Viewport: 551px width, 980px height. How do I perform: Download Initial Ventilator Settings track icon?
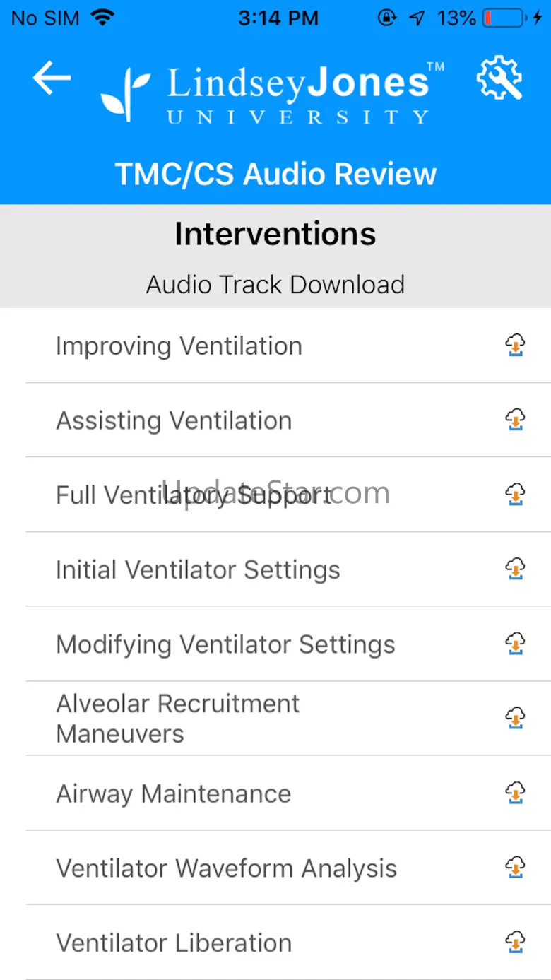(516, 569)
